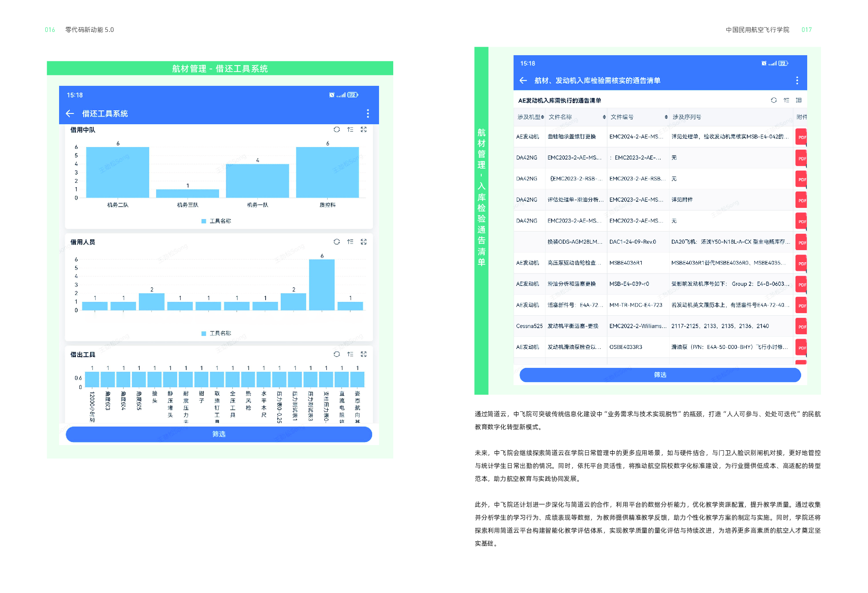
Task: Toggle row-height icon on notice list toolbar
Action: point(799,100)
